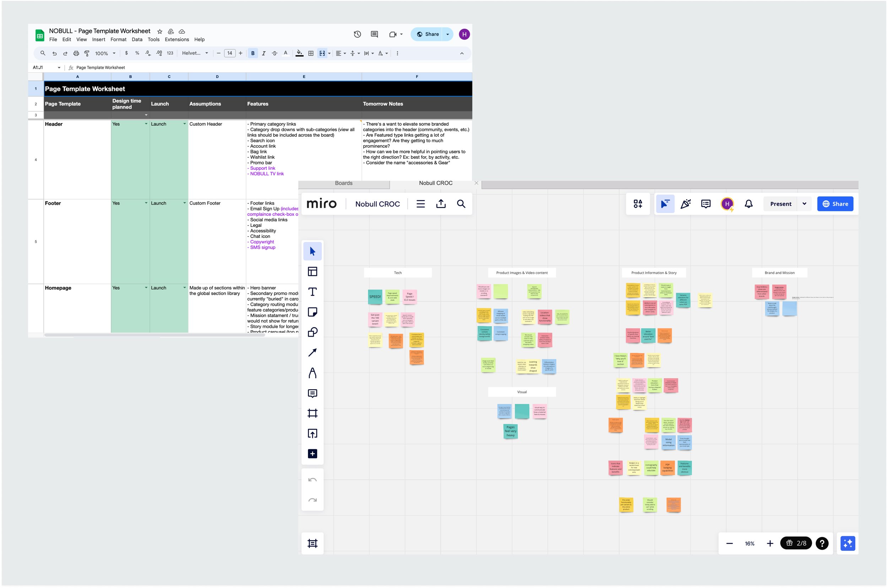Open the Share options dropdown arrow in Sheets

[x=448, y=34]
